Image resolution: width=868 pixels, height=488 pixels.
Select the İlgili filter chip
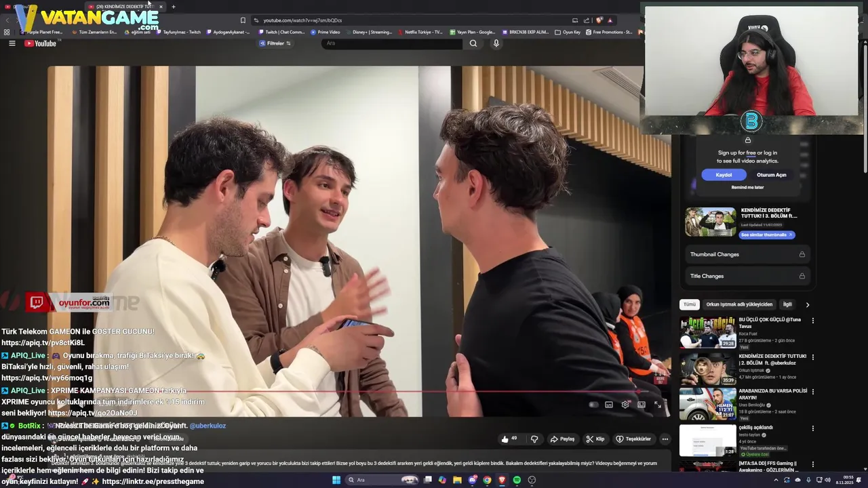(x=787, y=304)
